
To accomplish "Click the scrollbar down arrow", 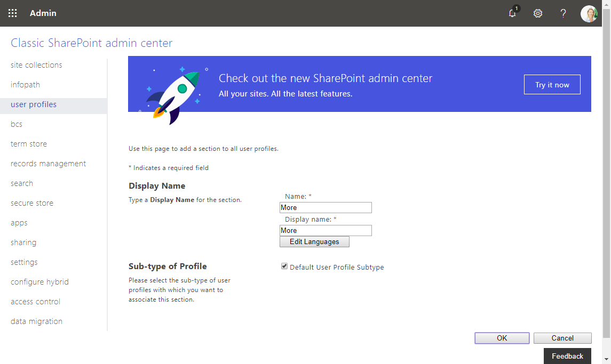I will click(x=606, y=359).
